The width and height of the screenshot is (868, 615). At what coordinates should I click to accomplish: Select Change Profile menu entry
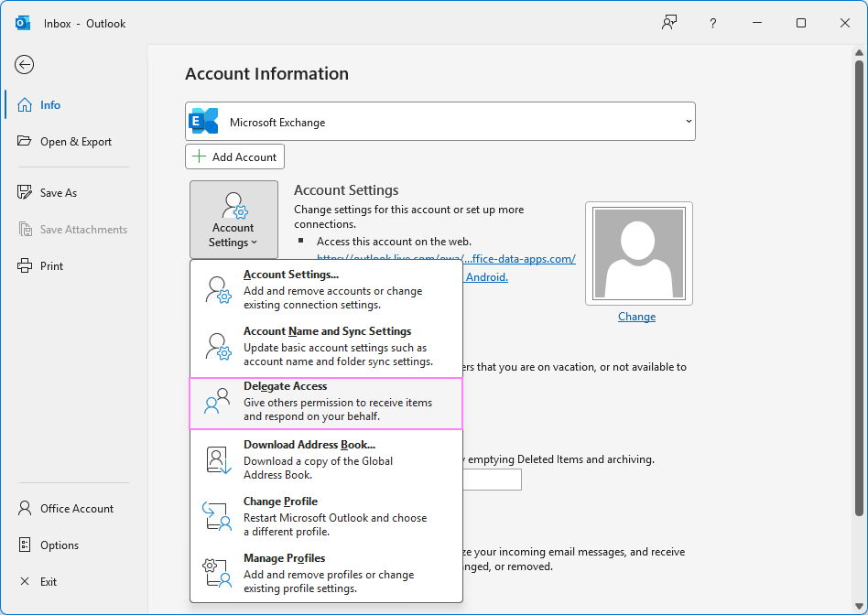326,516
